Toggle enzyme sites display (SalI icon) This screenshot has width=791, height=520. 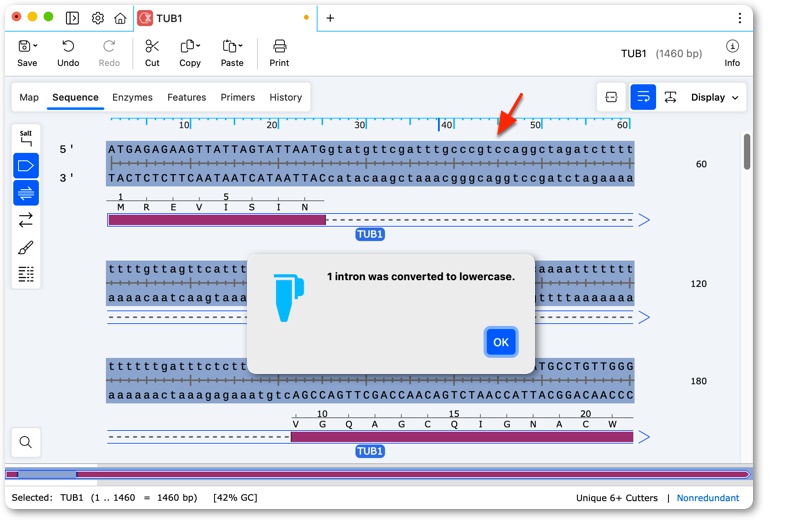coord(26,138)
